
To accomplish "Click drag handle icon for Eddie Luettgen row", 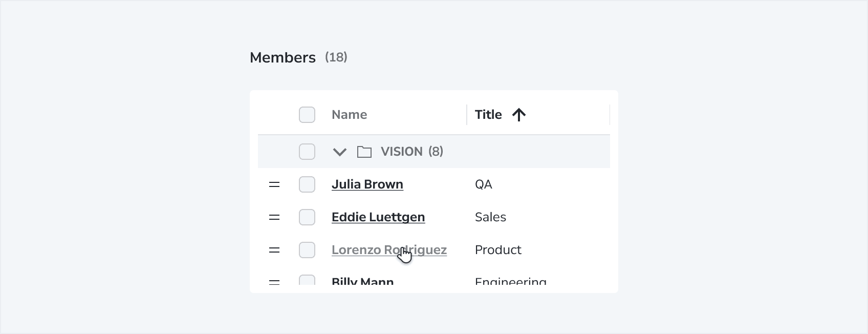I will click(274, 217).
